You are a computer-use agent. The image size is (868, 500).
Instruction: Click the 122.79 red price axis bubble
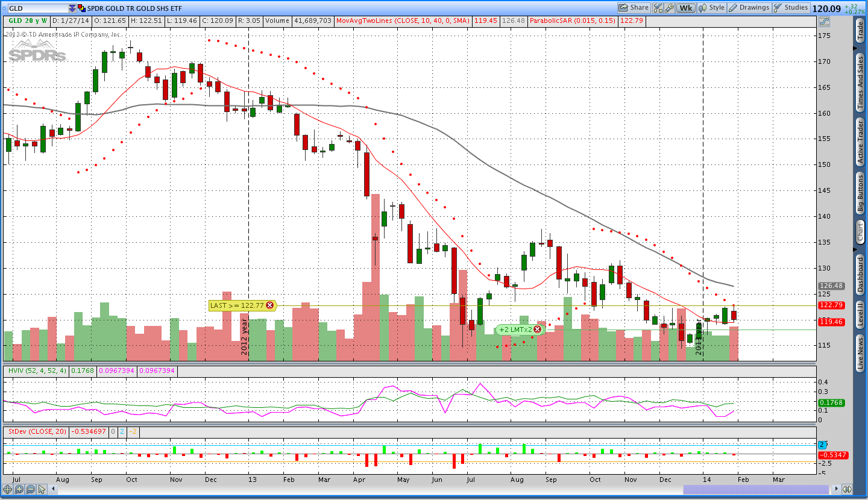831,305
